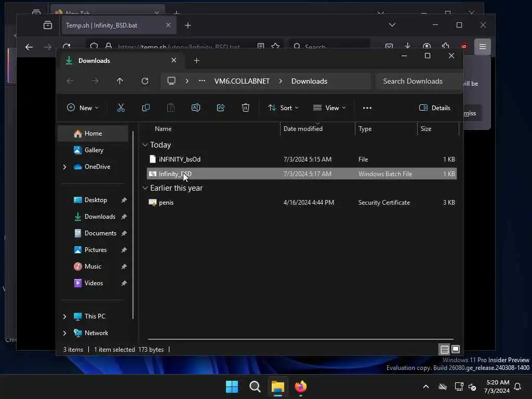Refresh the Downloads folder view

[x=145, y=81]
